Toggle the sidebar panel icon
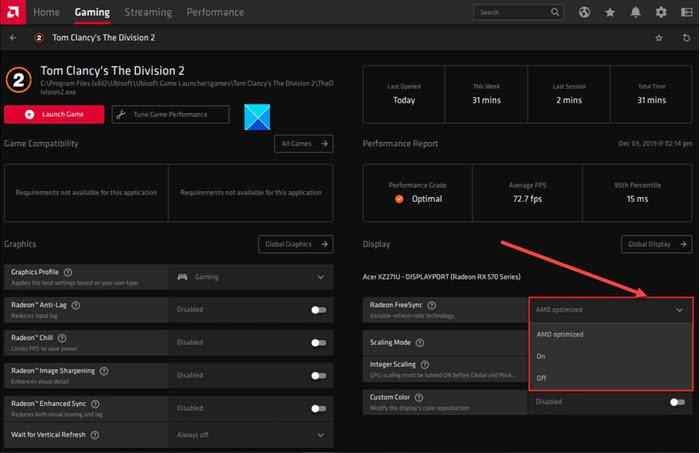 (687, 12)
